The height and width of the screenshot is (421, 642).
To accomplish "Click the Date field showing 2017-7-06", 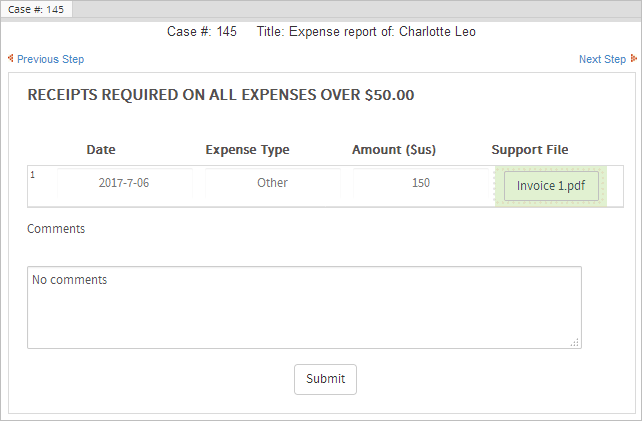I will [124, 183].
